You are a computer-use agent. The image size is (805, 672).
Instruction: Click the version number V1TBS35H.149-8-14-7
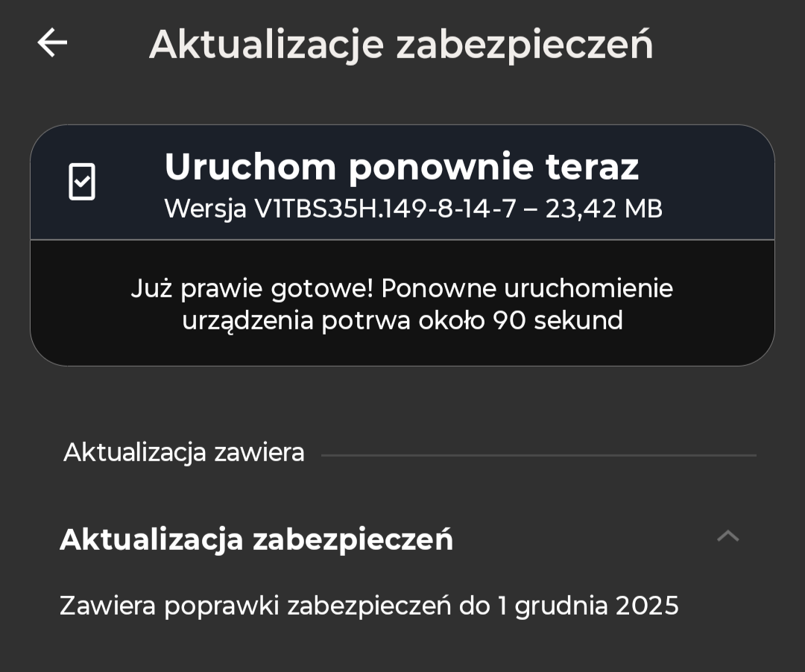[x=385, y=209]
